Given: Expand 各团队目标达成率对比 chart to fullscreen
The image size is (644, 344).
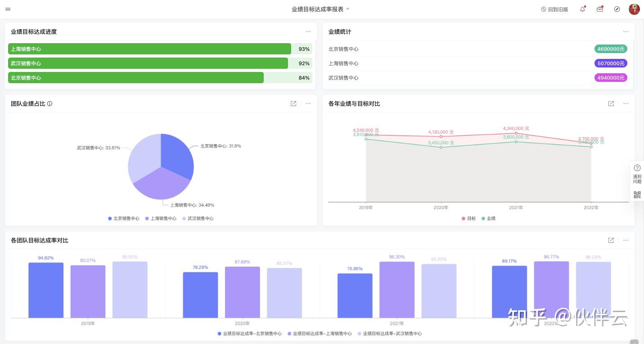Looking at the screenshot, I should [611, 240].
